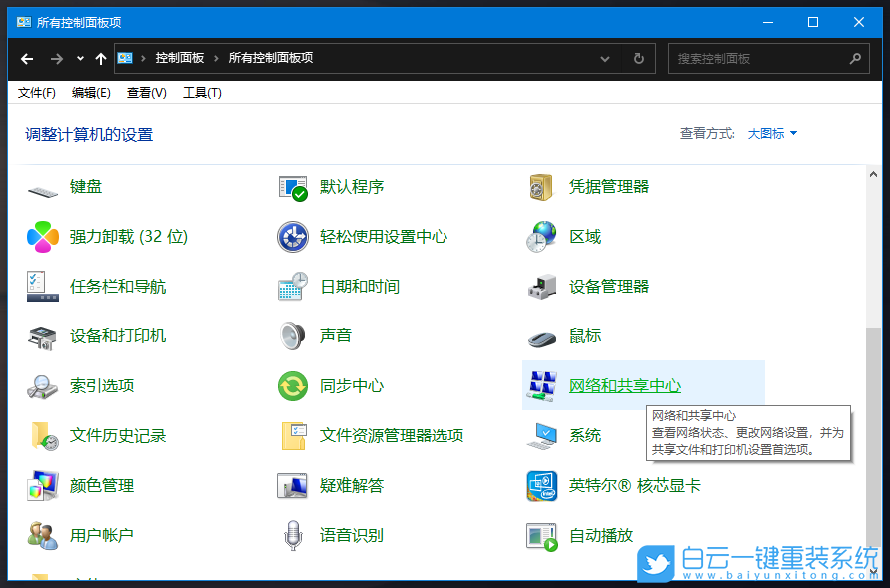The image size is (890, 588).
Task: Launch 声音 (Sound) settings
Action: click(334, 335)
